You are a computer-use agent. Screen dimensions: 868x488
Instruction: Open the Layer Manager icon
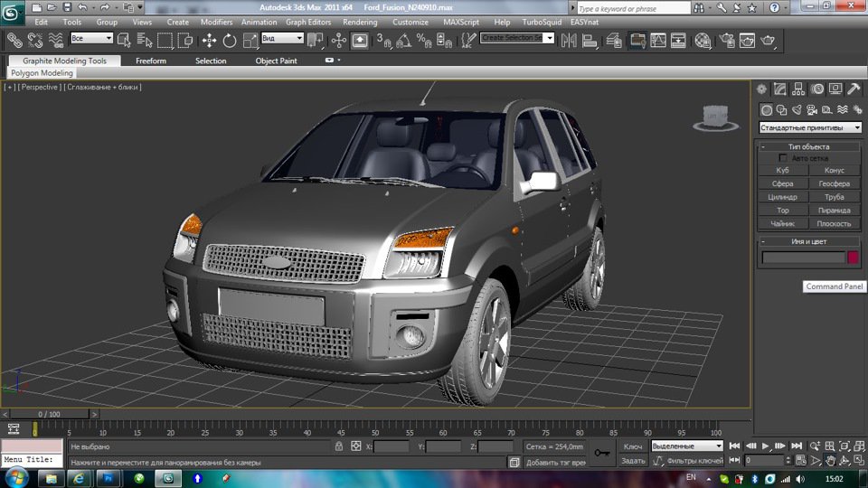(x=614, y=41)
